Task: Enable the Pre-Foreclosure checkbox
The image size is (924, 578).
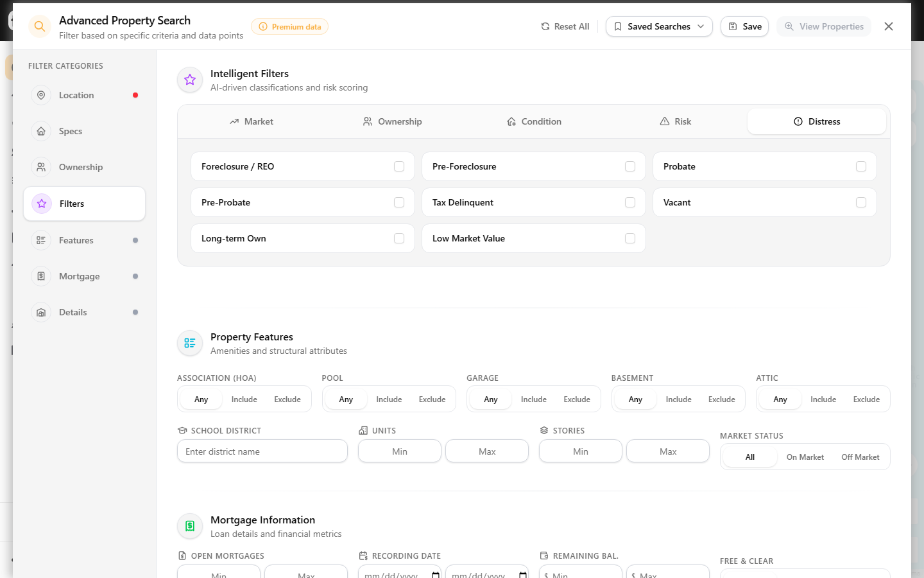Action: tap(630, 166)
